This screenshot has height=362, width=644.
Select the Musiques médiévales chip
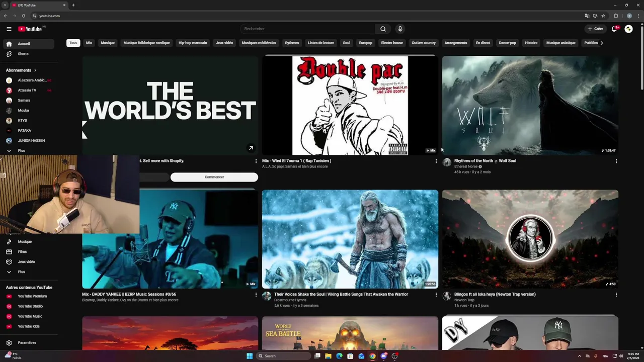pos(259,43)
